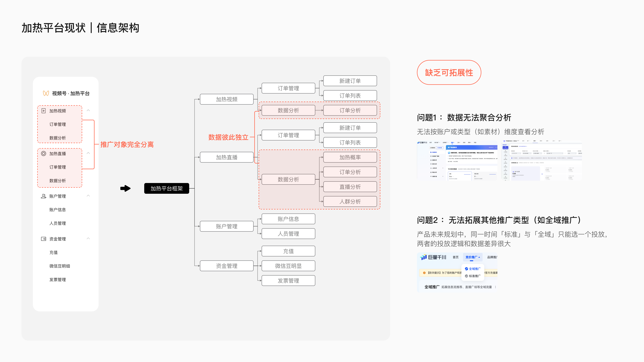Click the 加热平台现状｜信息架构 page title
Image resolution: width=644 pixels, height=362 pixels.
point(80,28)
